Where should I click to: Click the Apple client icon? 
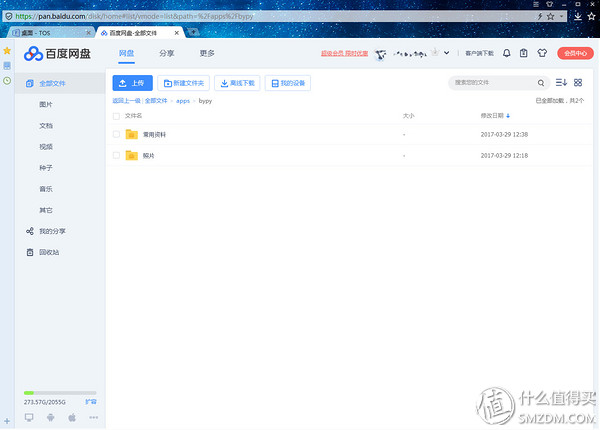coord(72,417)
